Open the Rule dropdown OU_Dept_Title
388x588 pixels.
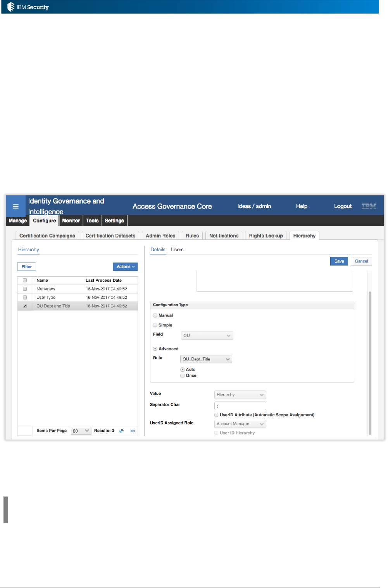tap(206, 359)
